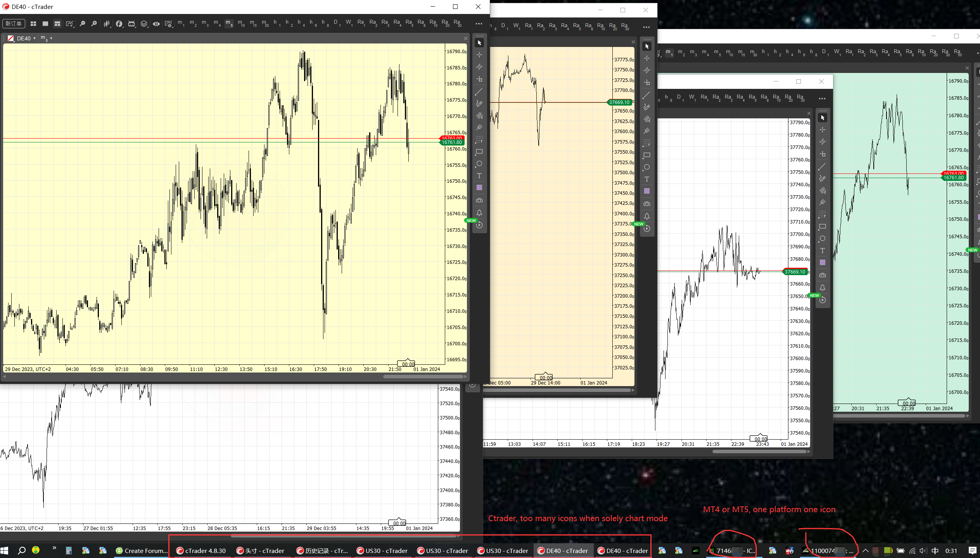Image resolution: width=980 pixels, height=558 pixels.
Task: Expand the m5 period dropdown in chart header
Action: tap(51, 38)
